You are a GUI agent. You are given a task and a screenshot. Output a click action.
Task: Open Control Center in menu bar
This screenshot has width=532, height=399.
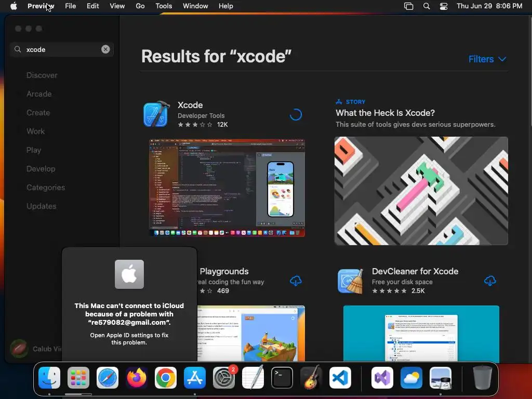click(444, 6)
